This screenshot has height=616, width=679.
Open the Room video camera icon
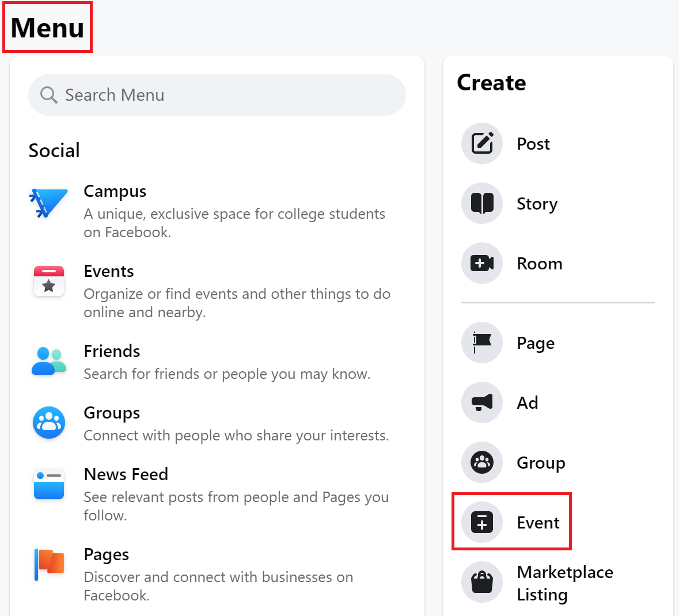pyautogui.click(x=482, y=263)
